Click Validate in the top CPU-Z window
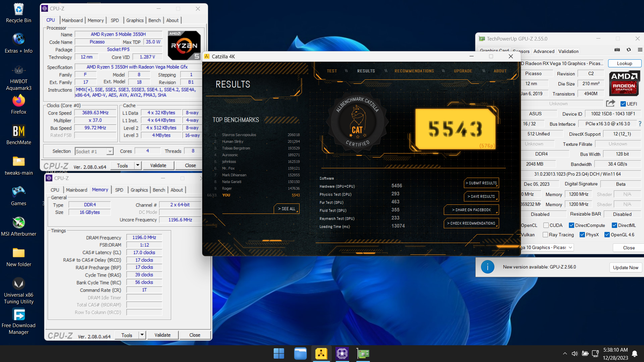The image size is (644, 362). click(158, 166)
